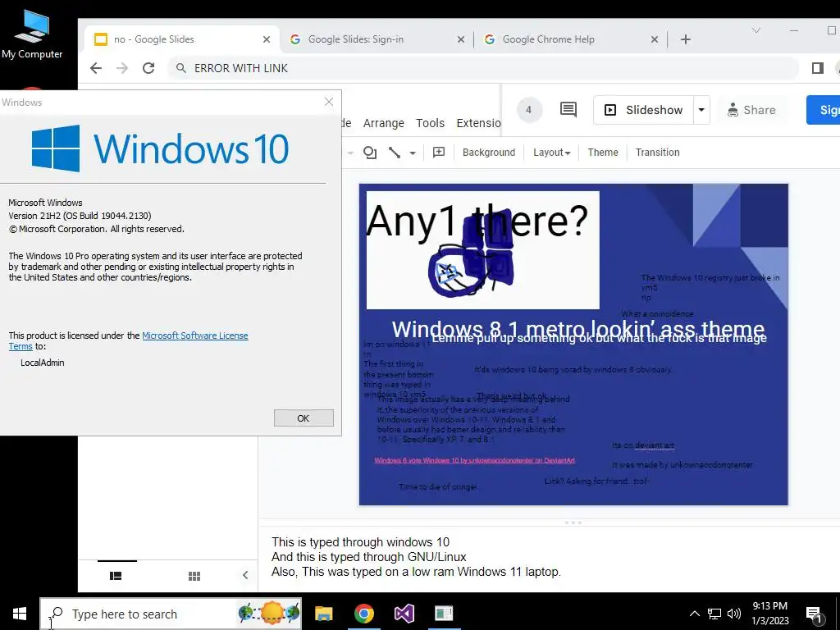Image resolution: width=840 pixels, height=630 pixels.
Task: Close the Google Chrome Help tab
Action: (654, 39)
